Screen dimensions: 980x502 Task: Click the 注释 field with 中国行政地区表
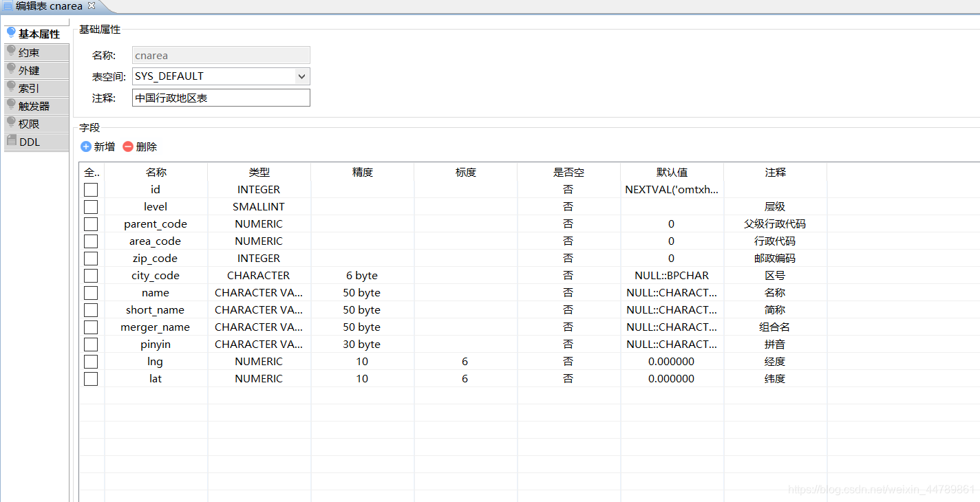(x=221, y=98)
